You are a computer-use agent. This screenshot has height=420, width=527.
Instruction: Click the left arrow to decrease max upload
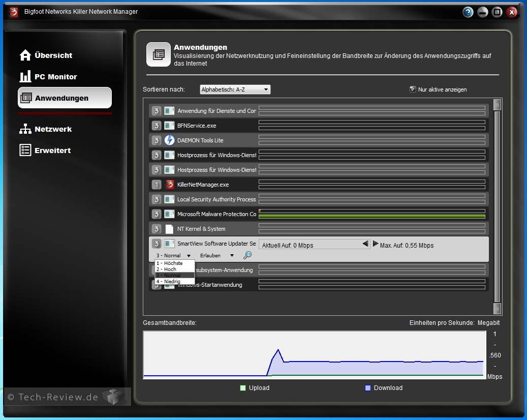coord(365,244)
